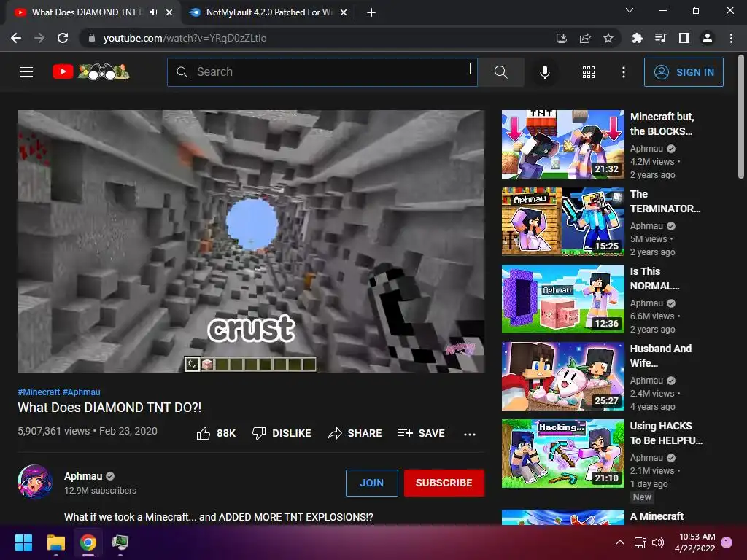
Task: Go back in the browser
Action: 16,38
